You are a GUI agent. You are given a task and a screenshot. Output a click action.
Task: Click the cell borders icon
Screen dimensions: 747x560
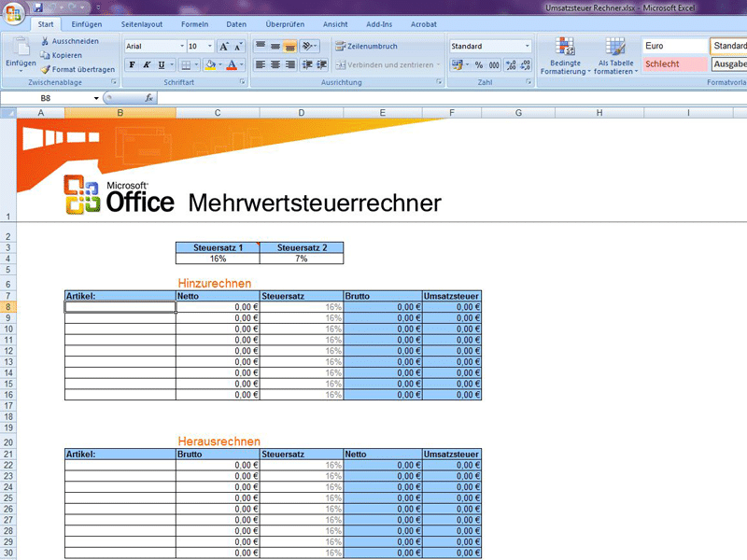[x=186, y=64]
